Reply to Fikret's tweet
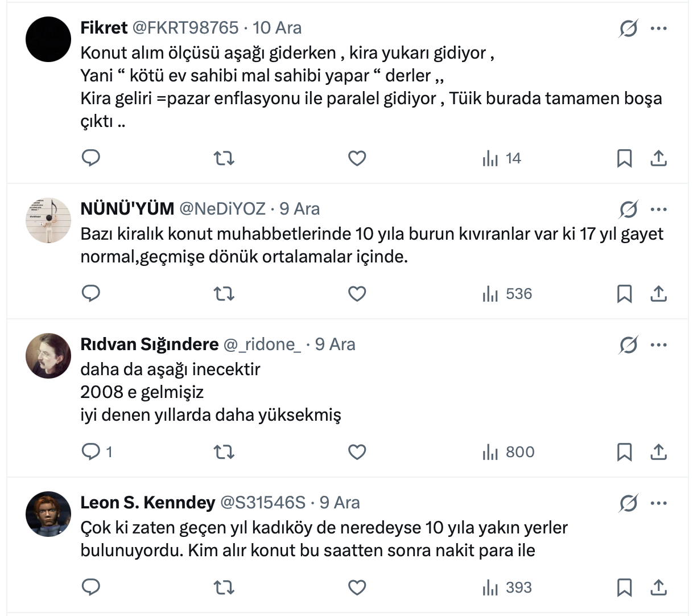The width and height of the screenshot is (693, 616). 91,158
